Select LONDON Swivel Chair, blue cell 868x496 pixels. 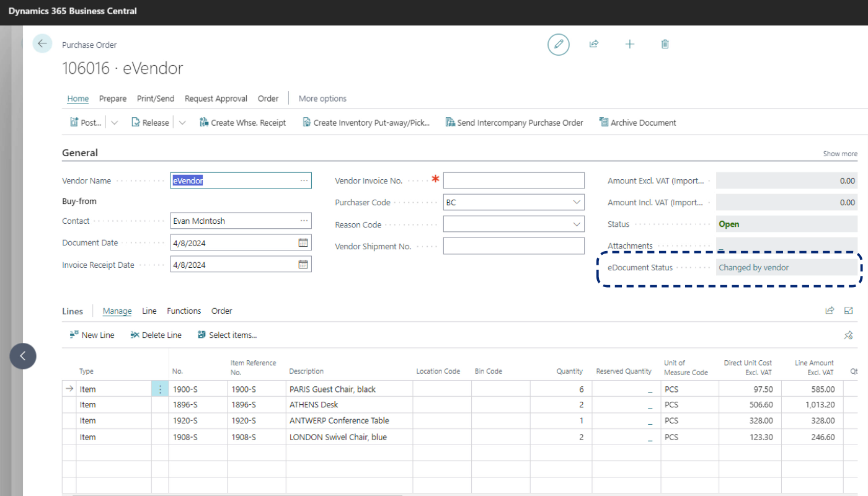tap(349, 437)
